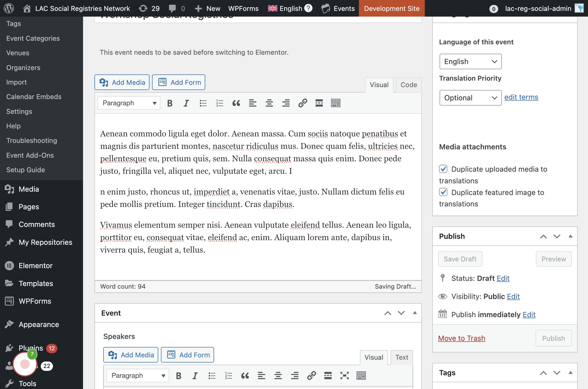Click fullscreen icon in Speakers editor toolbar

click(345, 376)
